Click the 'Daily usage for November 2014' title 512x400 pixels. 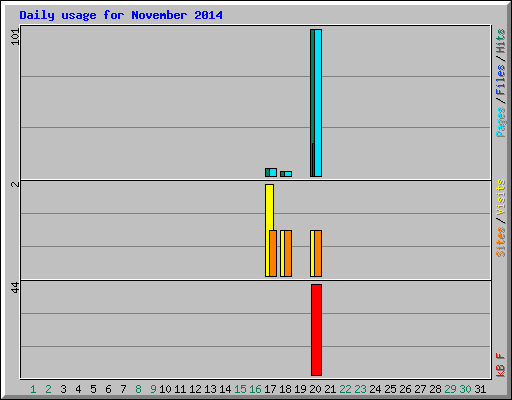[121, 15]
